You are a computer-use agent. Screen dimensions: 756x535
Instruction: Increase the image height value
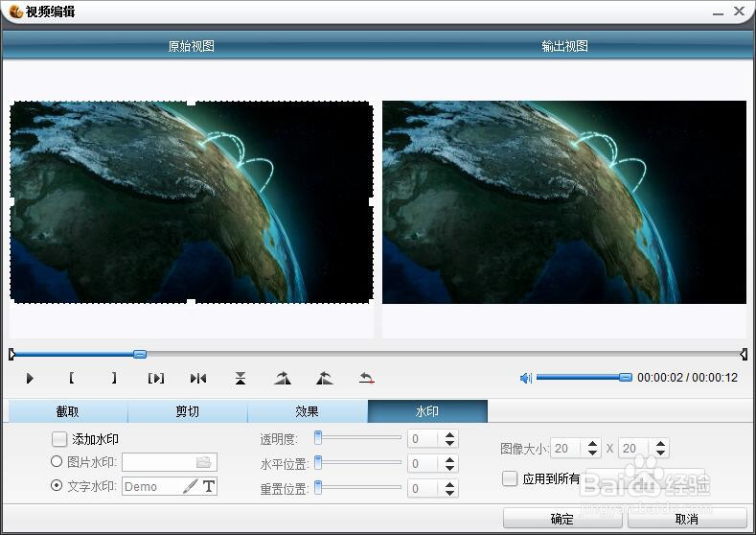click(x=660, y=443)
